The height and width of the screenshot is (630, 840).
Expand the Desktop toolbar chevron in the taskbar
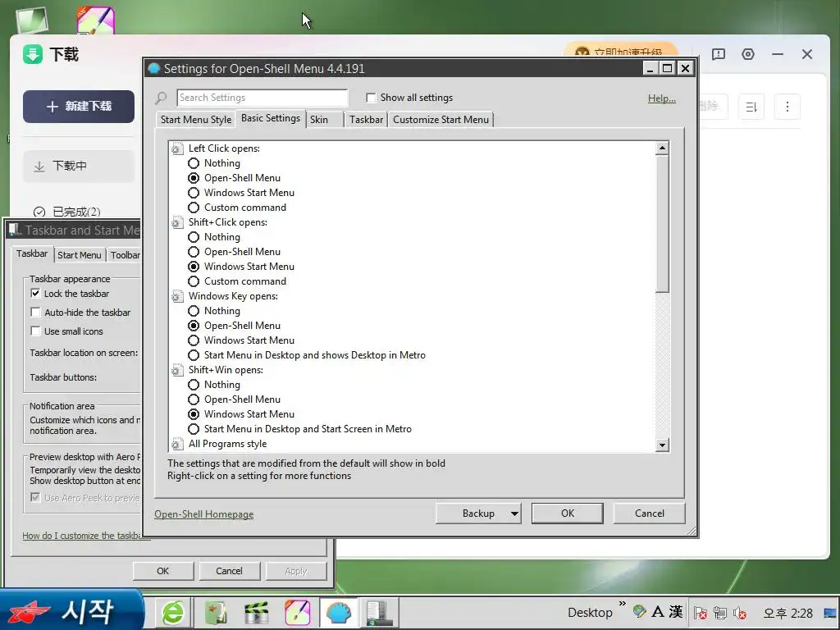(x=622, y=604)
